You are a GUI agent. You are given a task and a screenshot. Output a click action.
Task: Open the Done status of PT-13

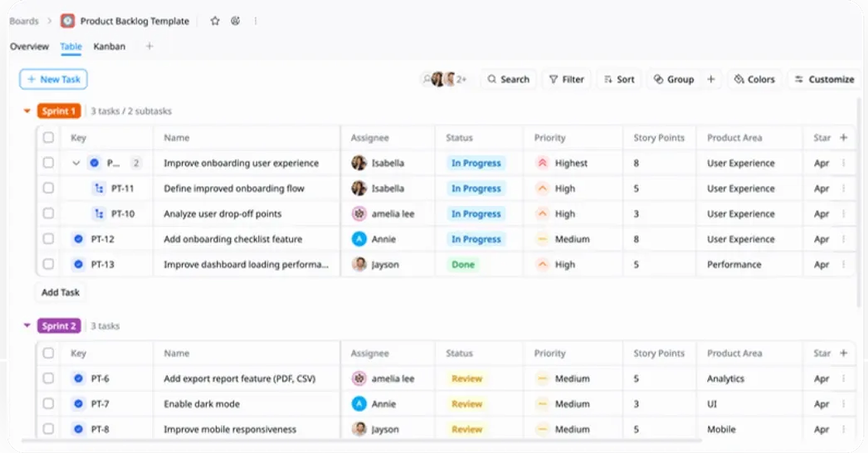463,264
